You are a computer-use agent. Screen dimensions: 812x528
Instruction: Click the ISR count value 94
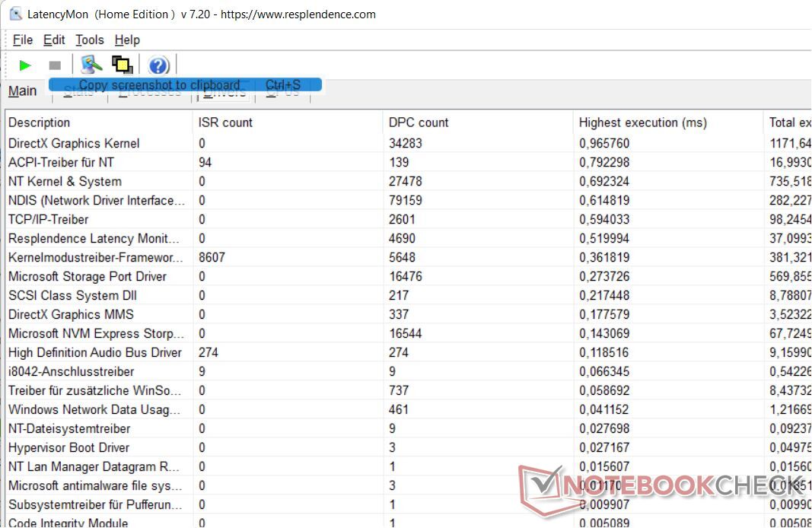pyautogui.click(x=205, y=163)
